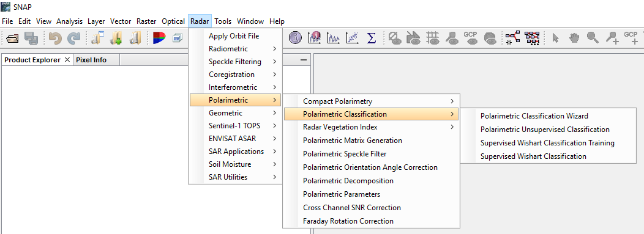Open the Analysis menu
The height and width of the screenshot is (234, 644).
coord(69,21)
